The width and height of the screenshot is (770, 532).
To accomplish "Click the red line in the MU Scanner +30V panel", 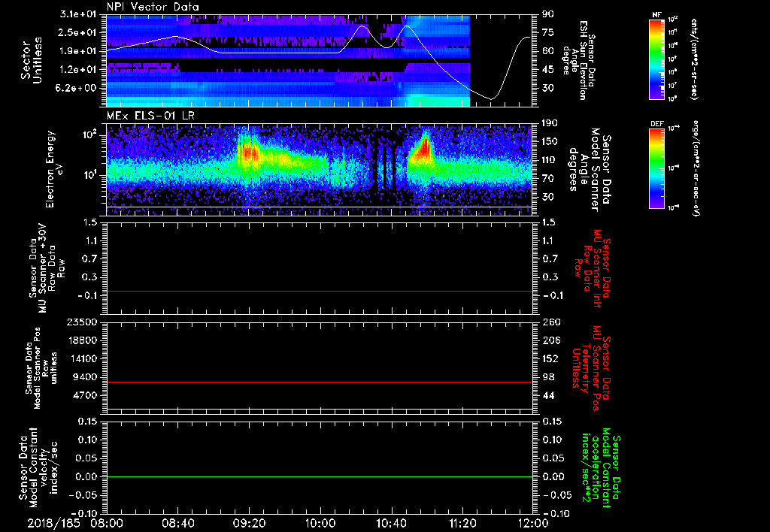I will coord(320,291).
